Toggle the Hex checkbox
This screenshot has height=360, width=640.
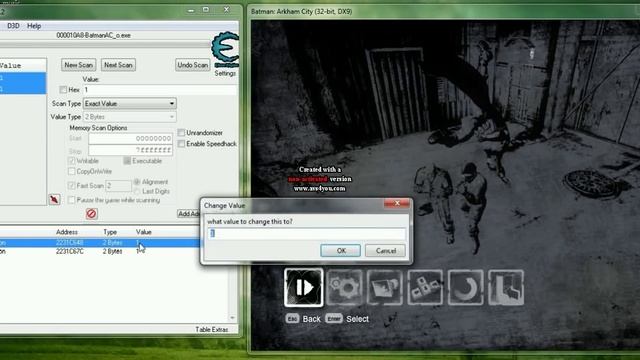[x=63, y=90]
